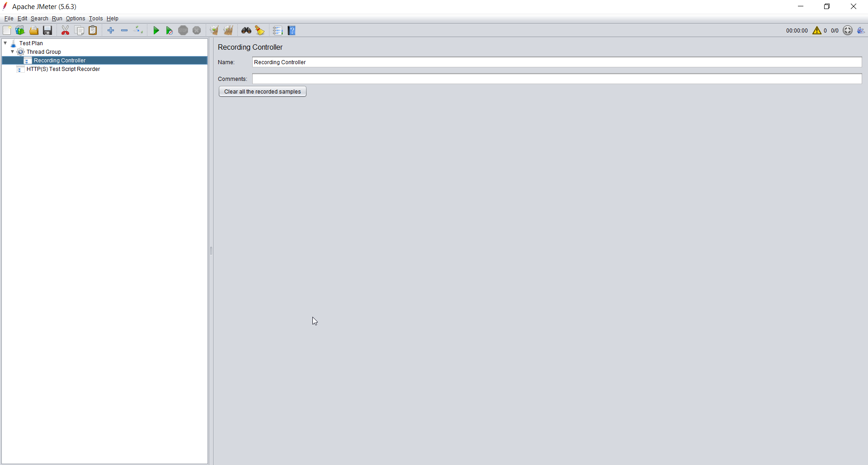Open the Help book icon
This screenshot has width=868, height=465.
[292, 30]
